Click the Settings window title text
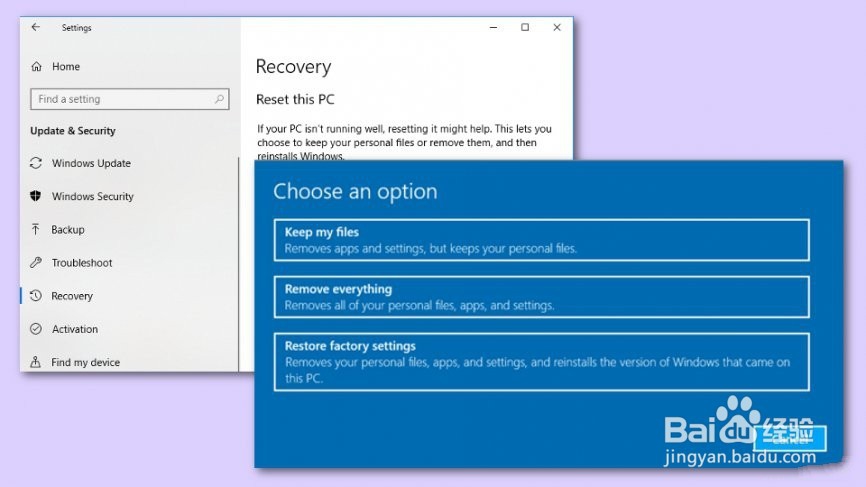This screenshot has width=866, height=487. pos(77,28)
